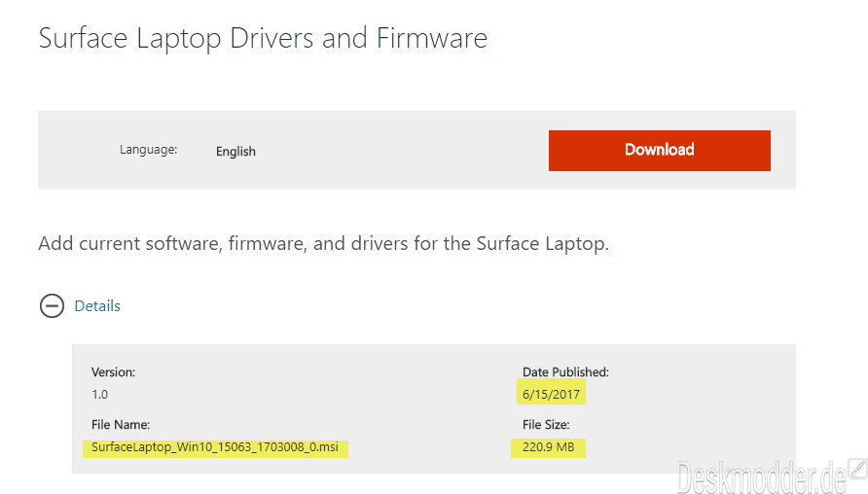
Task: Collapse the Details section via minus icon
Action: click(x=52, y=306)
